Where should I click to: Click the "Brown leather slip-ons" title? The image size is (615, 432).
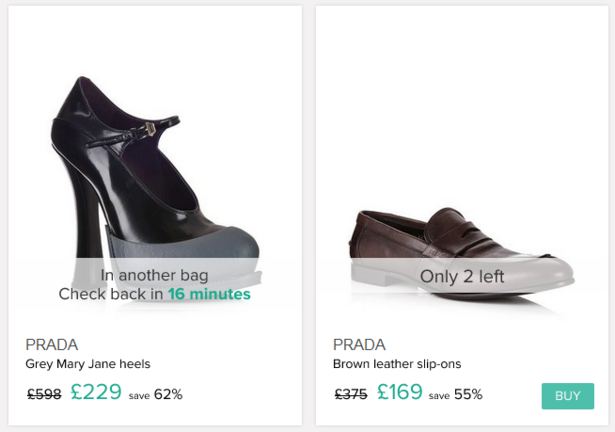click(397, 364)
